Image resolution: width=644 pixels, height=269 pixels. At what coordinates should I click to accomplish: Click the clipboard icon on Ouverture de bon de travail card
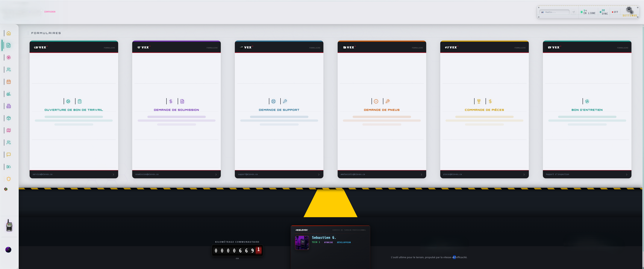click(80, 101)
